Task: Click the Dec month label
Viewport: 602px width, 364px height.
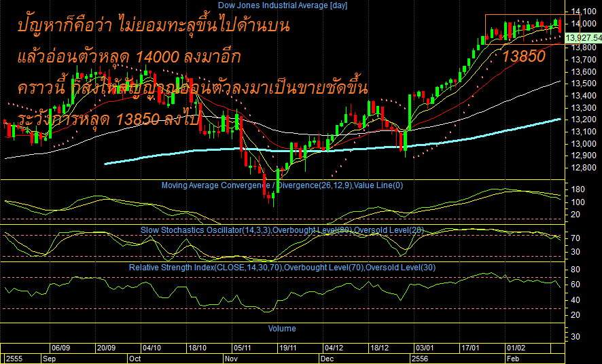Action: pos(327,359)
